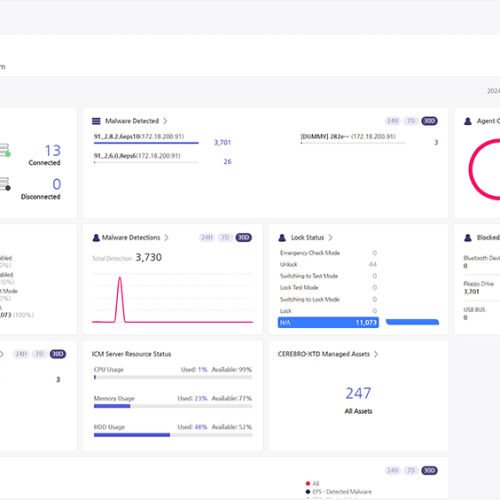Select 7D range in Malware Detections panel
This screenshot has width=500, height=500.
pos(225,238)
